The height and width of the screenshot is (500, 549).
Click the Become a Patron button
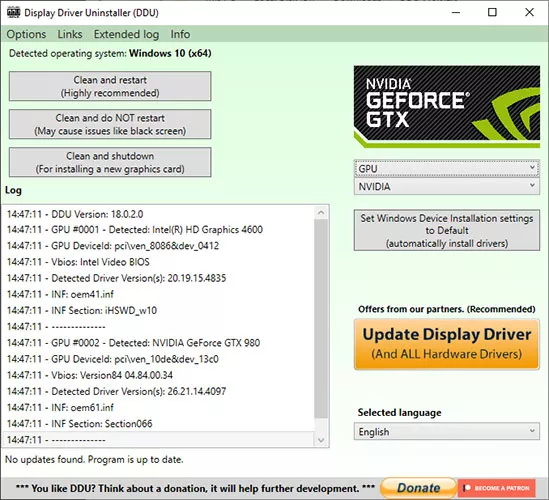tap(496, 488)
